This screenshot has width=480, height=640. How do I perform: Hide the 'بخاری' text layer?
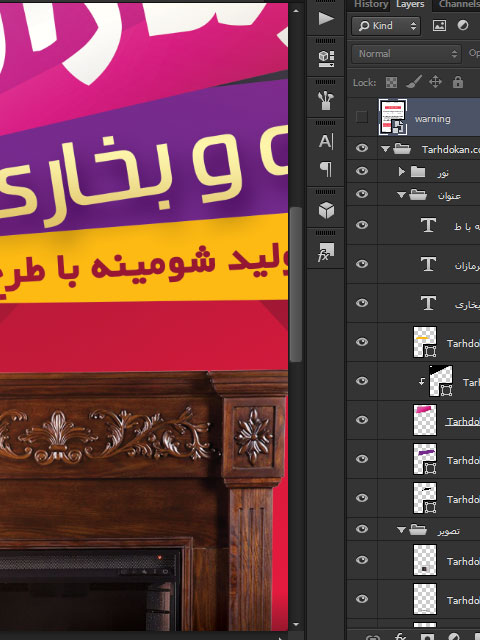point(362,303)
